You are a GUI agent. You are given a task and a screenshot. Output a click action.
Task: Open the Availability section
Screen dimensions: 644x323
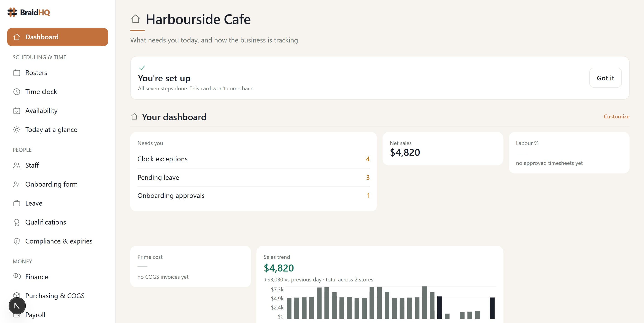57,111
